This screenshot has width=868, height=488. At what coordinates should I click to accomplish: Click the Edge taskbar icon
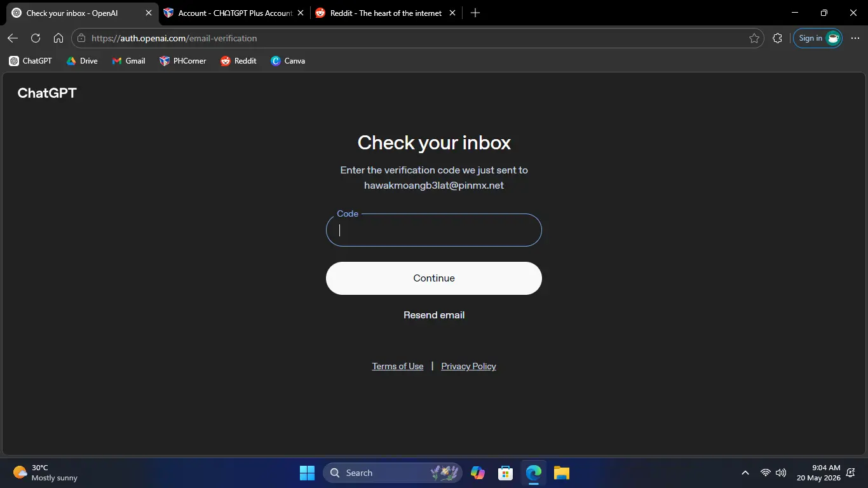(534, 473)
